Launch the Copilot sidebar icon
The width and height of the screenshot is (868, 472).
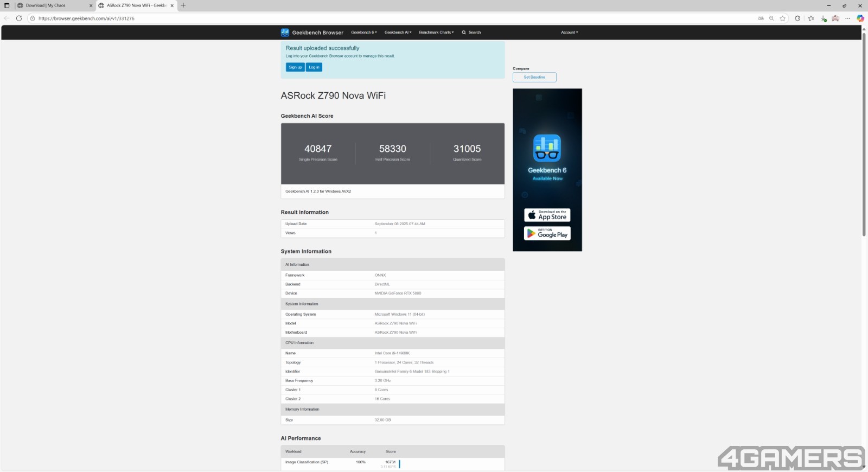860,18
